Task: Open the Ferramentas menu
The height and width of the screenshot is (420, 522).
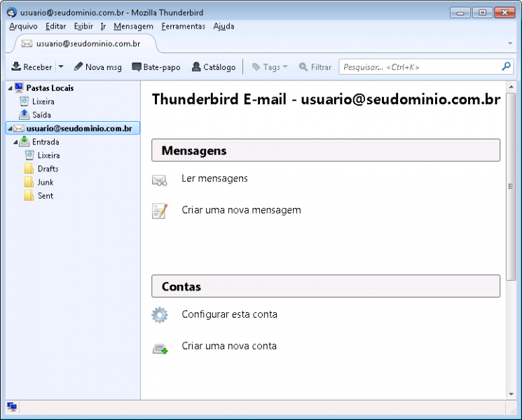Action: click(183, 27)
